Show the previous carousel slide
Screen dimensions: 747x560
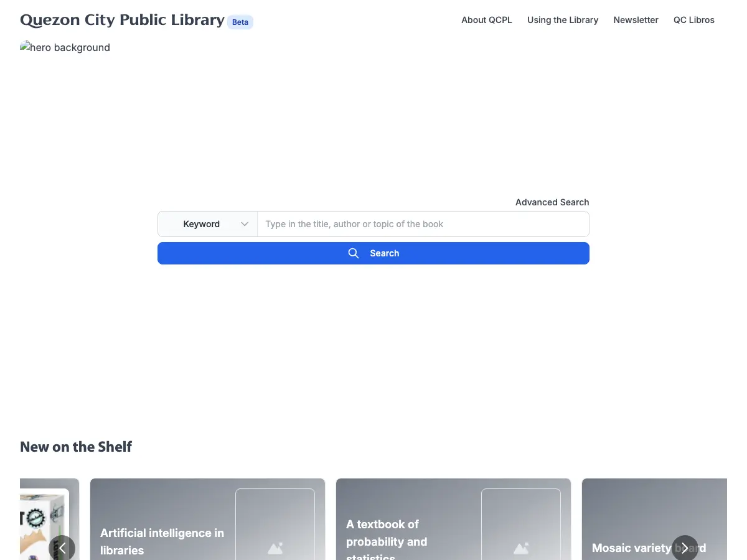(62, 548)
